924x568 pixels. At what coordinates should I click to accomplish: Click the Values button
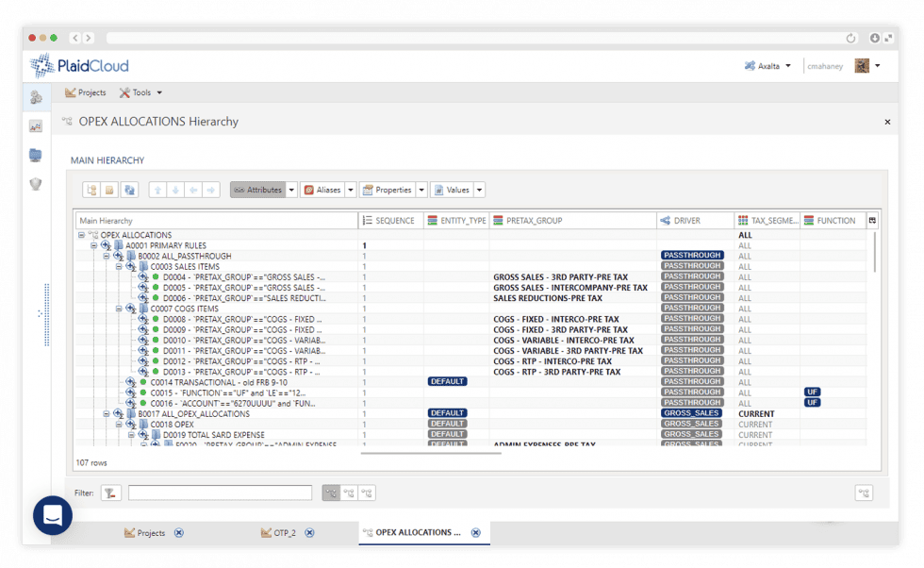click(452, 190)
